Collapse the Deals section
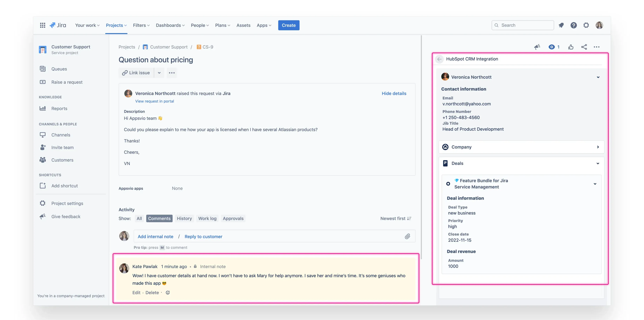Screen dimensions: 644x320 [597, 163]
